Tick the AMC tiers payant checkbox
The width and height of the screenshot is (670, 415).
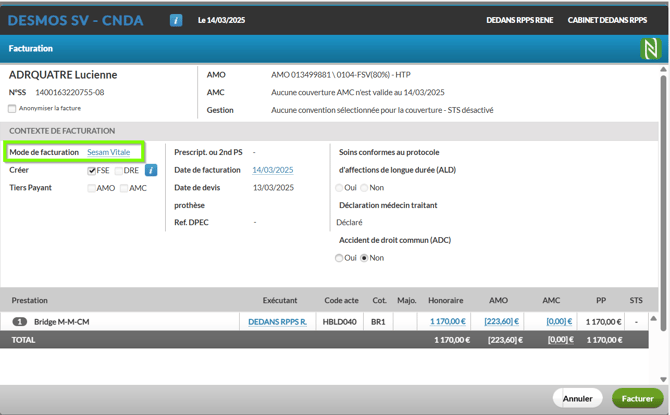124,188
